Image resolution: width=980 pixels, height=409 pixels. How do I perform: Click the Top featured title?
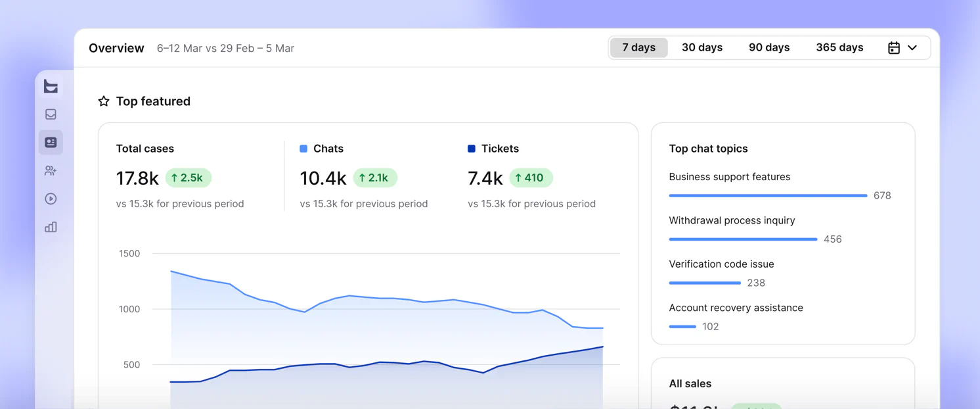[x=153, y=101]
